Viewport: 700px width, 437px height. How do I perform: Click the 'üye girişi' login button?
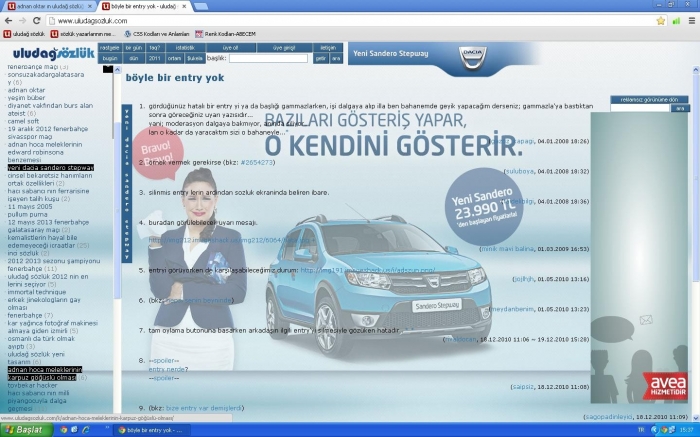pyautogui.click(x=284, y=48)
